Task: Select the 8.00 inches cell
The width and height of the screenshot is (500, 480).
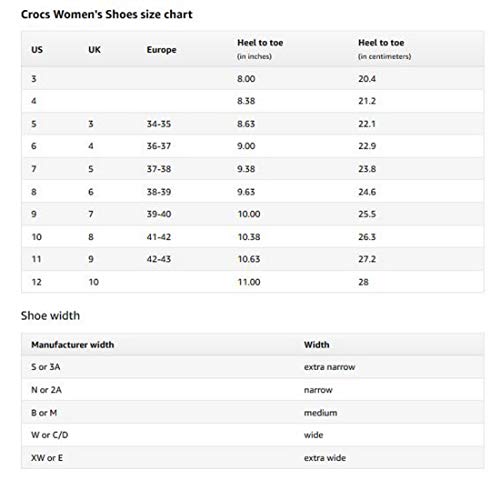Action: [246, 79]
